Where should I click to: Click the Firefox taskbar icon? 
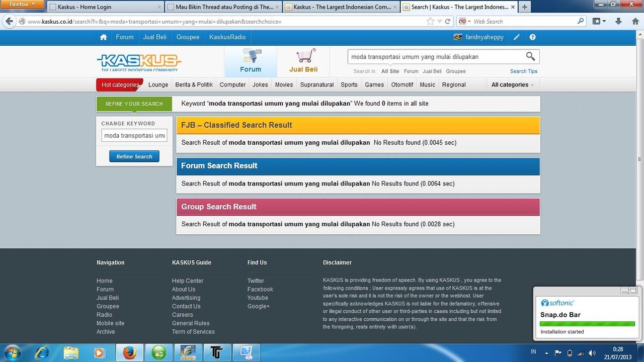129,352
